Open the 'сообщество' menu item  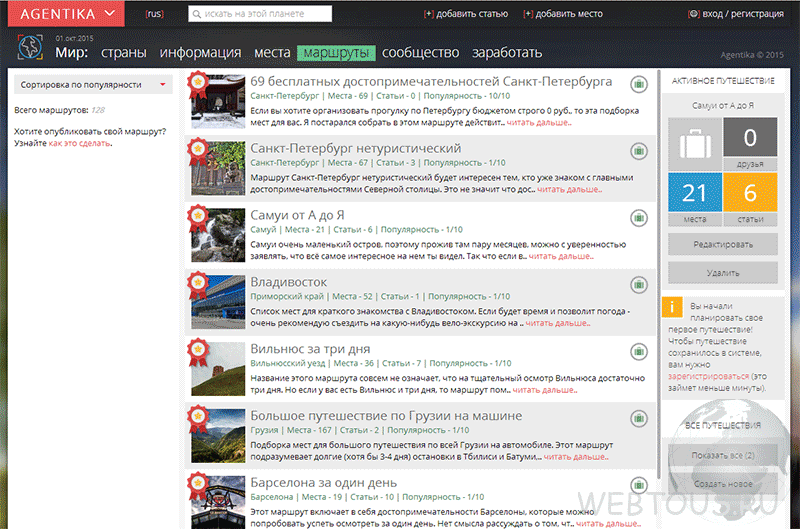420,53
